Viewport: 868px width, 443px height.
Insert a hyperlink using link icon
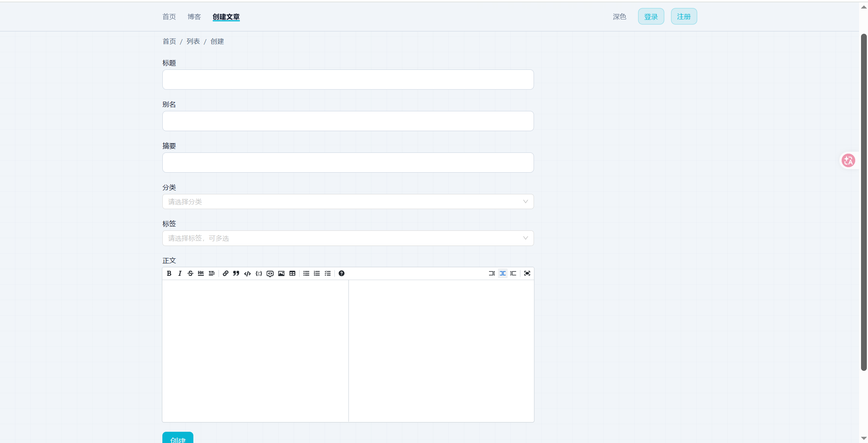point(226,273)
